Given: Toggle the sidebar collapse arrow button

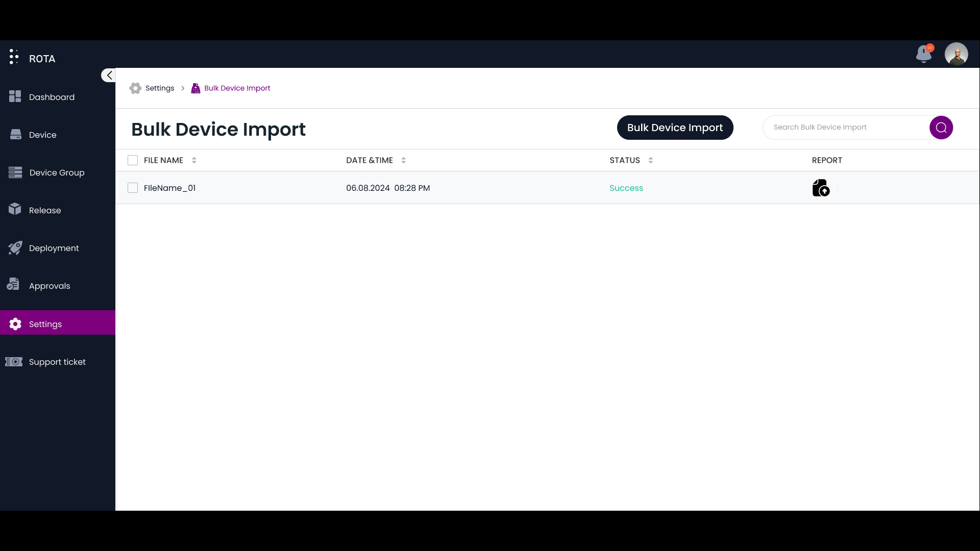Looking at the screenshot, I should [x=109, y=74].
